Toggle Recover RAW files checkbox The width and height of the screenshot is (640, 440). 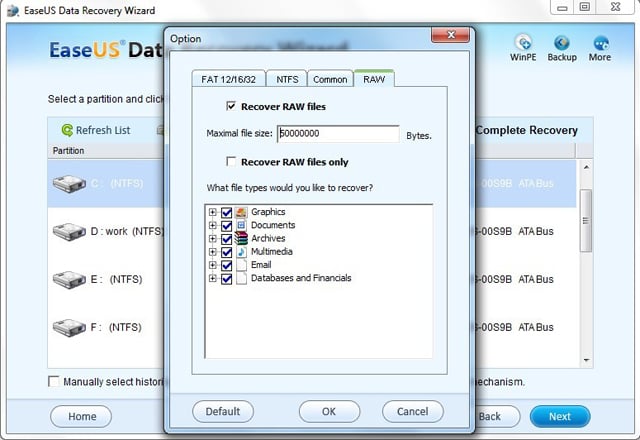(231, 106)
